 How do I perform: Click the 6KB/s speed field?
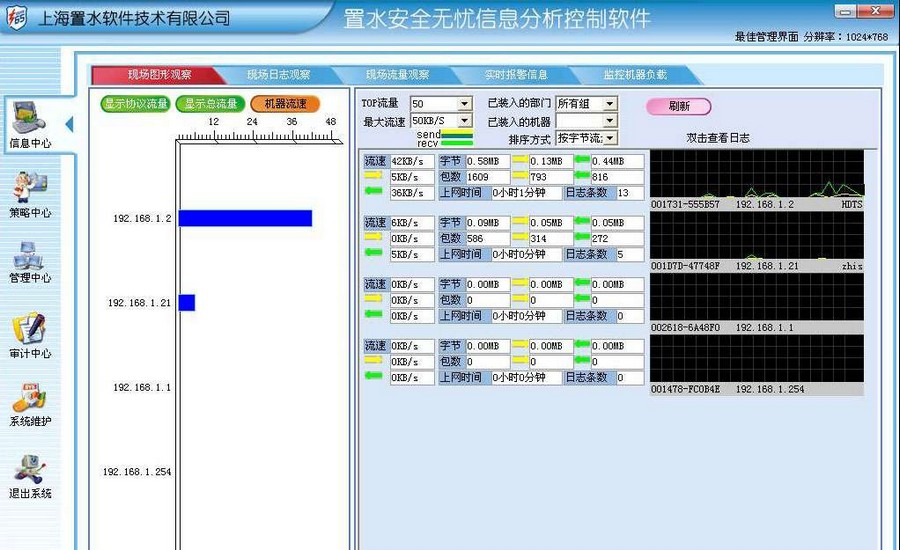point(412,223)
